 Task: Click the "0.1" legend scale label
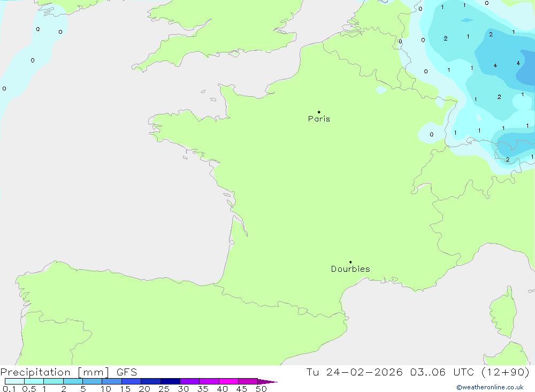click(x=9, y=389)
